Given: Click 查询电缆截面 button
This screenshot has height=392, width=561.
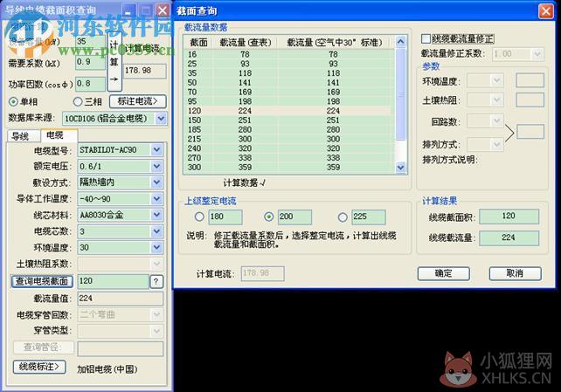Looking at the screenshot, I should coord(42,282).
